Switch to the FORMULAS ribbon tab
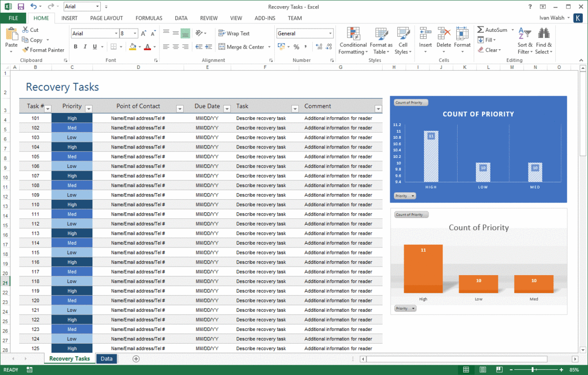Viewport: 588px width, 375px height. [149, 18]
